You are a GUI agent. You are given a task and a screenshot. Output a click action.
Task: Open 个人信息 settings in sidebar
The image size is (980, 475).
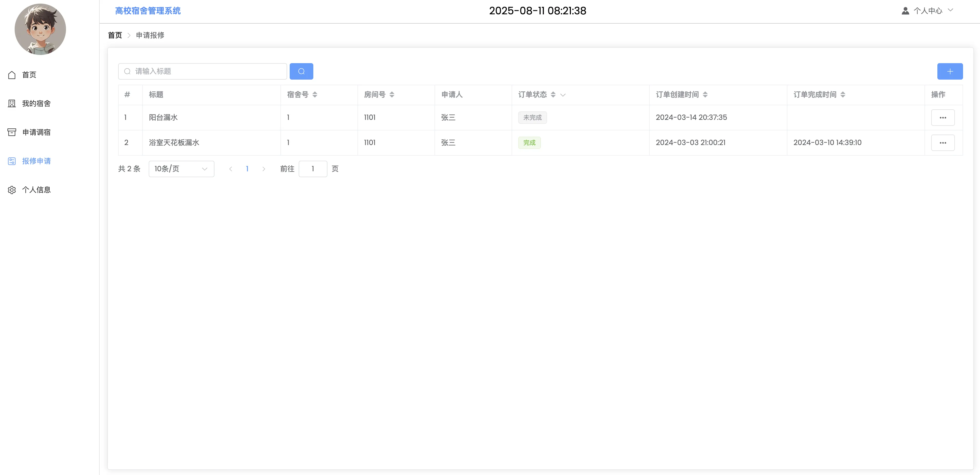36,190
